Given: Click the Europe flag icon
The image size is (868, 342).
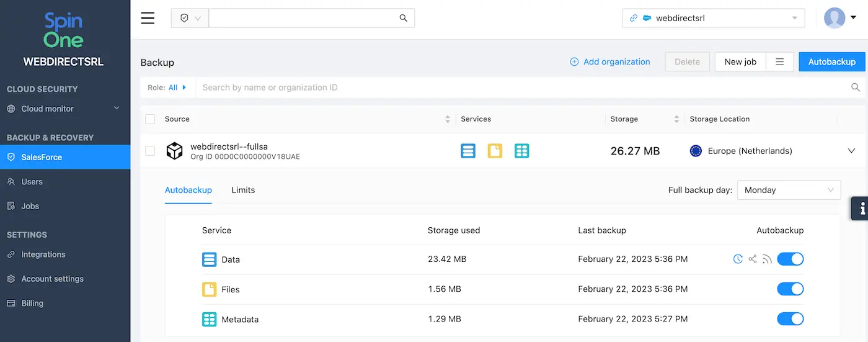Looking at the screenshot, I should click(696, 151).
